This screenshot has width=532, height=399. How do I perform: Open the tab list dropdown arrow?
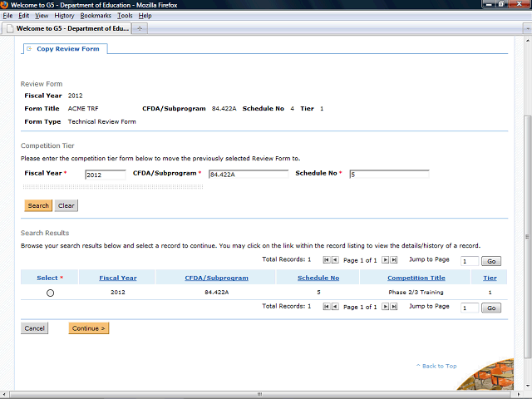coord(527,28)
